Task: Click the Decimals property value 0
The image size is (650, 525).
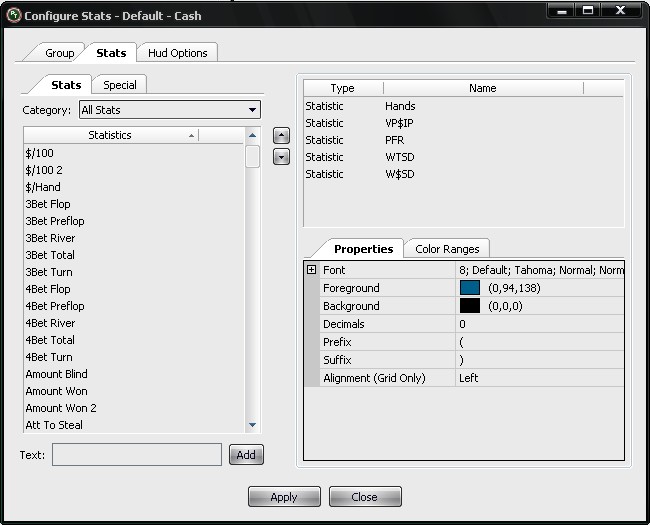Action: 540,324
